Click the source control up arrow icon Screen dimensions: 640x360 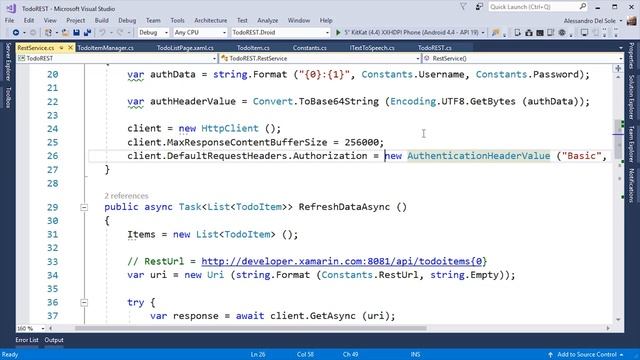pyautogui.click(x=550, y=354)
